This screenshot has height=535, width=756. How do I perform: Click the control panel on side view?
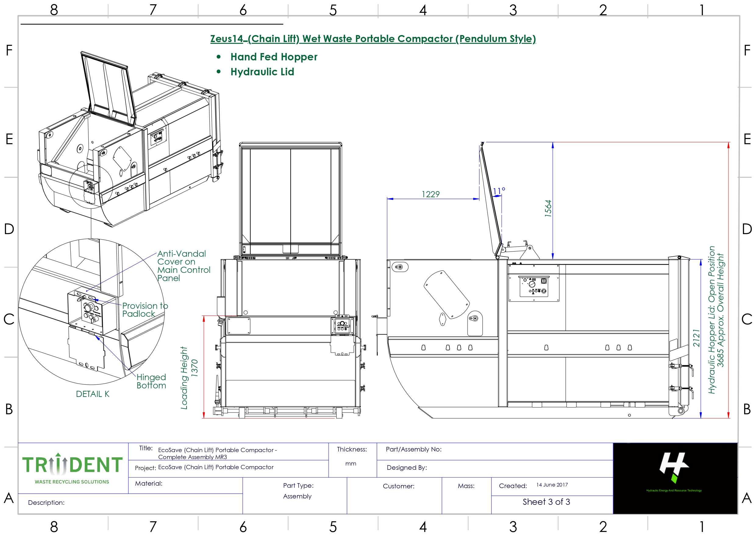(x=533, y=287)
